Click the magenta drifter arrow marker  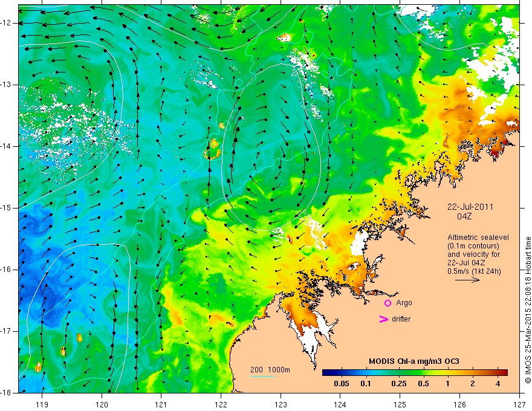coord(383,319)
